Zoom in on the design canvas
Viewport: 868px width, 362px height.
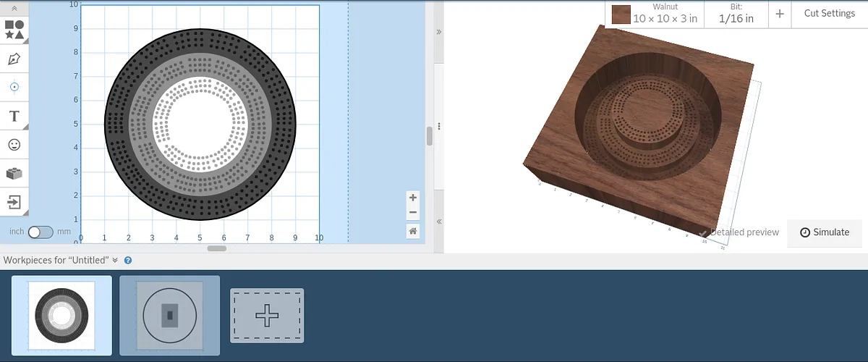click(413, 198)
